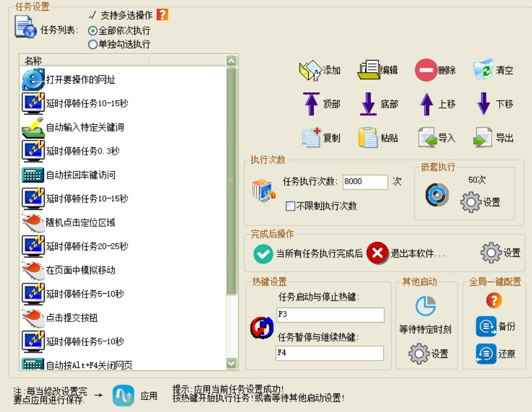Viewport: 532px width, 412px height.
Task: Click the 备份 (Backup) icon
Action: point(486,326)
